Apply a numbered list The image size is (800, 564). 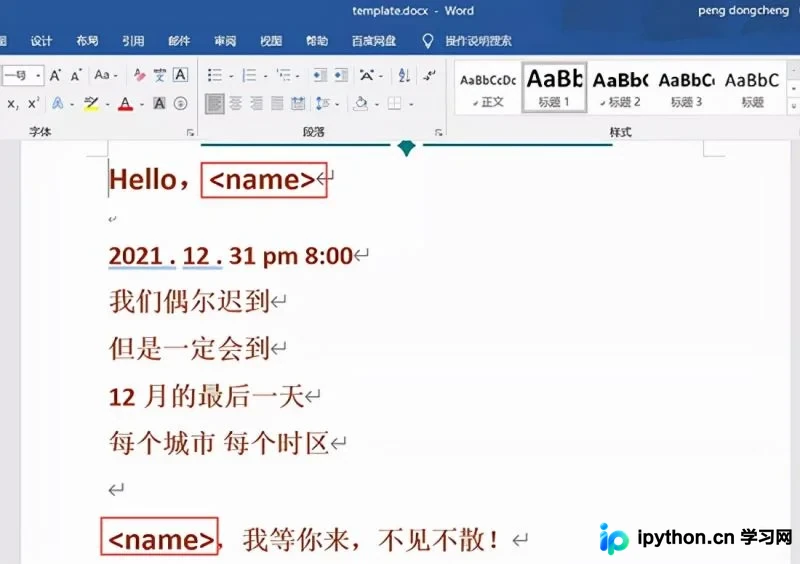[249, 76]
